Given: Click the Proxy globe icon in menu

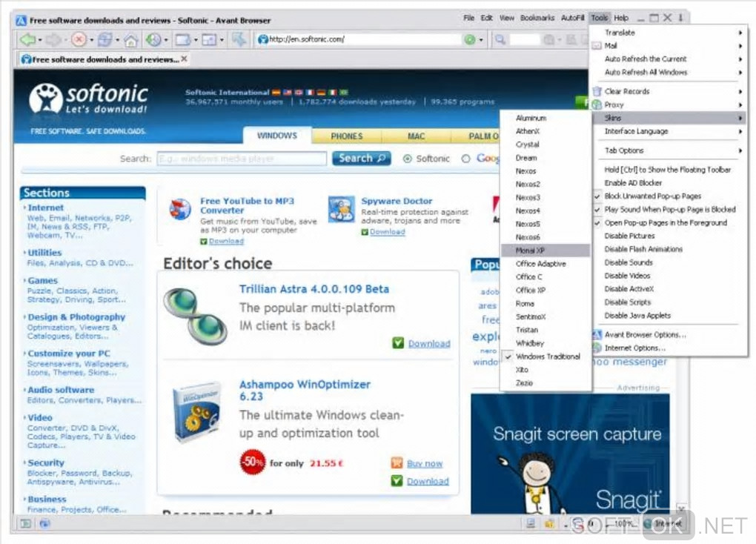Looking at the screenshot, I should point(597,105).
